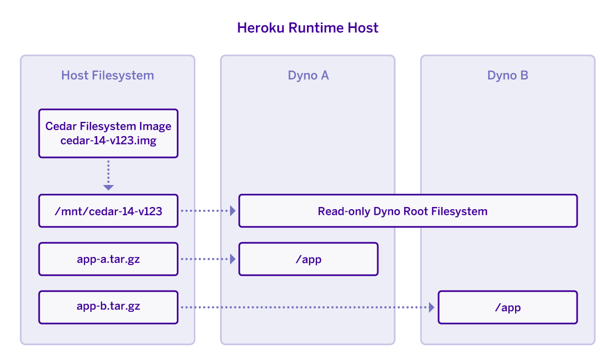Click the Heroku Runtime Host title
Image resolution: width=615 pixels, height=364 pixels.
point(307,27)
